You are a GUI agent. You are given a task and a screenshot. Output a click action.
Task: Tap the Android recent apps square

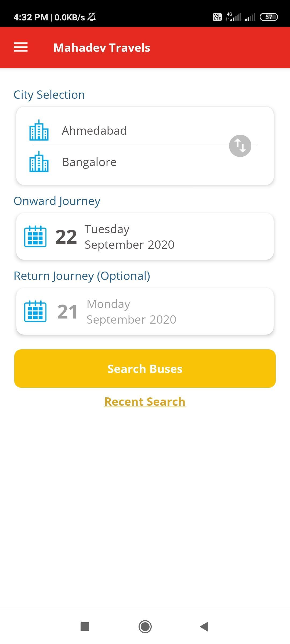[85, 627]
